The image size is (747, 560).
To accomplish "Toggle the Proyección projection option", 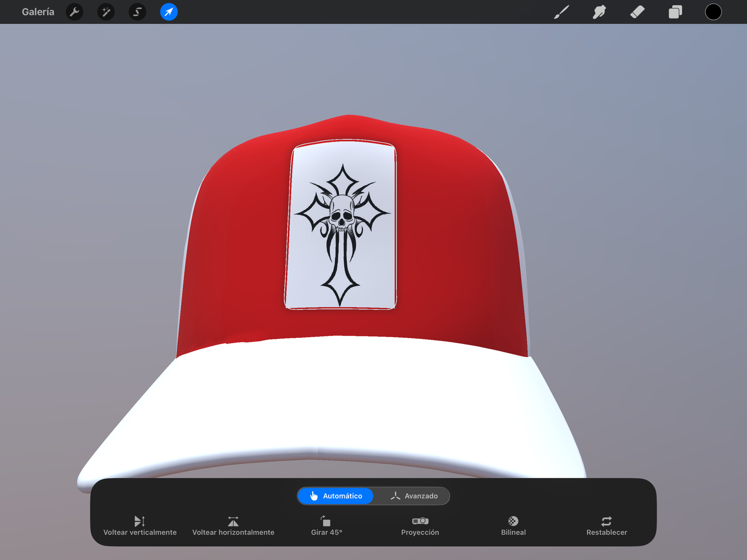I will click(420, 526).
